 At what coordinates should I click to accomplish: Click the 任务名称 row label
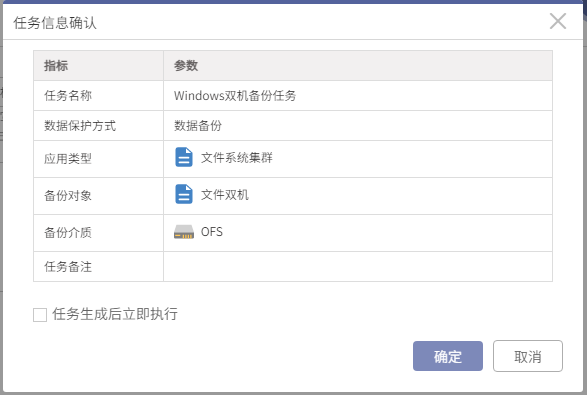tap(68, 96)
